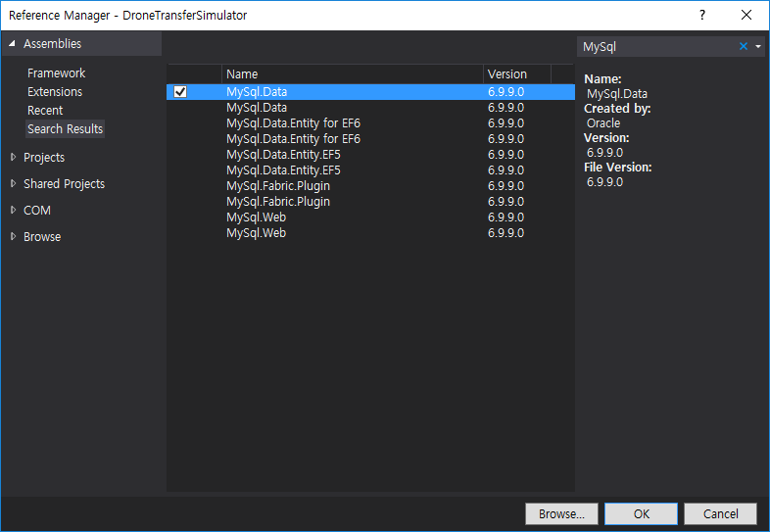Image resolution: width=770 pixels, height=532 pixels.
Task: Open the search box dropdown arrow
Action: tap(758, 46)
